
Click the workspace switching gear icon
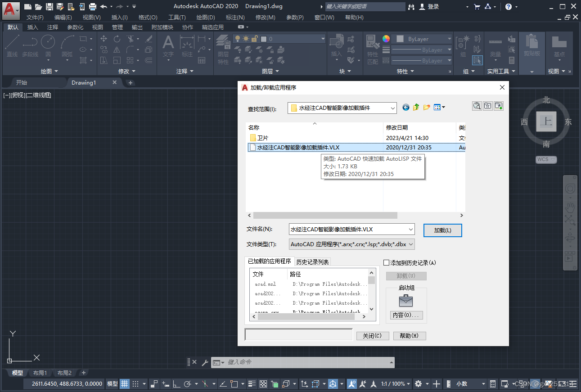(418, 384)
